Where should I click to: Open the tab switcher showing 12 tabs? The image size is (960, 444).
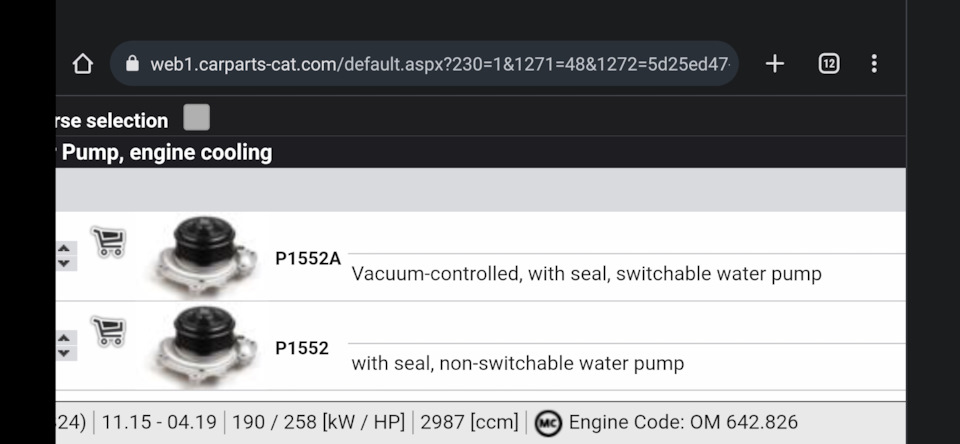click(828, 64)
